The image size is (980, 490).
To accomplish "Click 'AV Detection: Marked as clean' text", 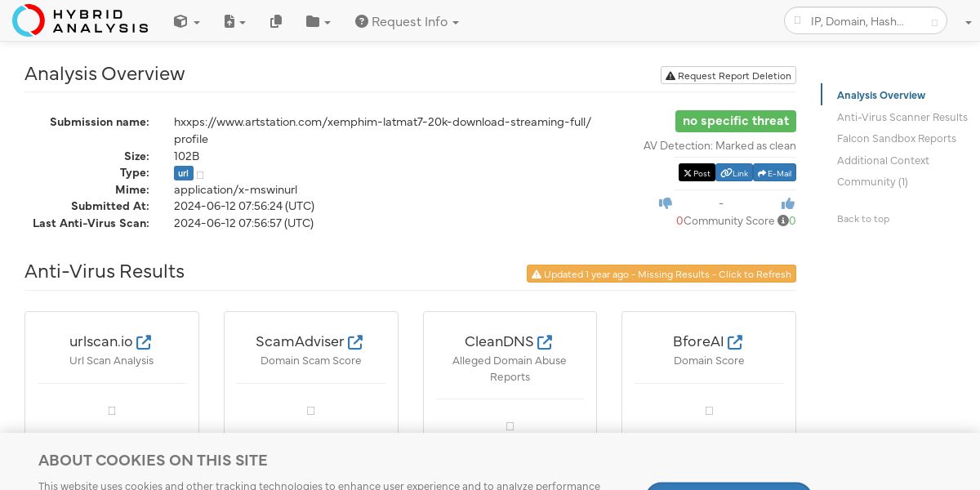I will [x=719, y=146].
